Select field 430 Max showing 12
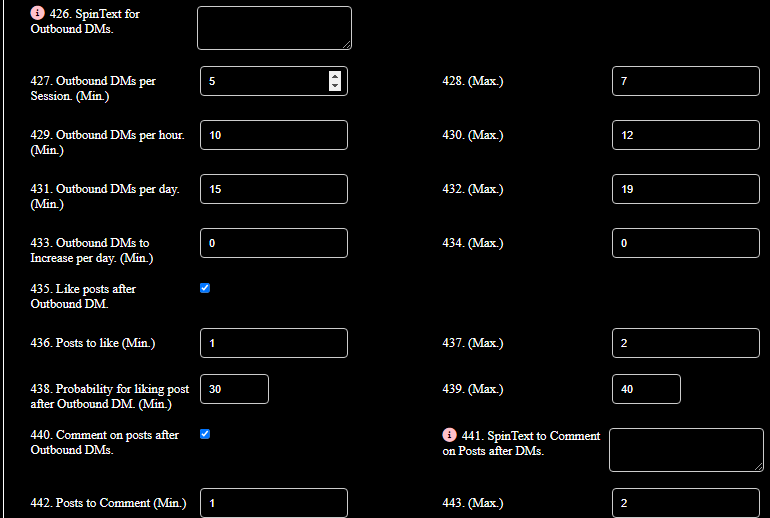 pos(686,135)
